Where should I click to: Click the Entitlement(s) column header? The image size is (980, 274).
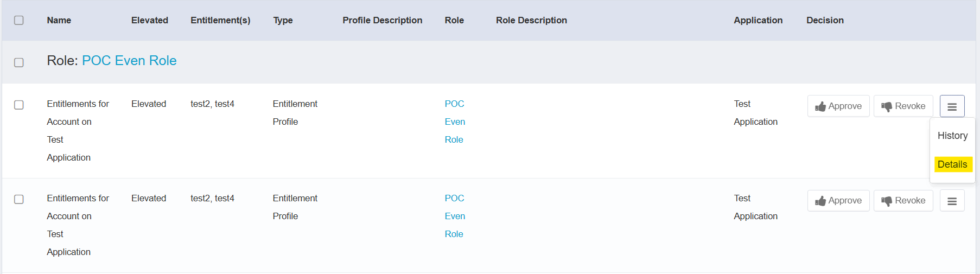(x=220, y=20)
